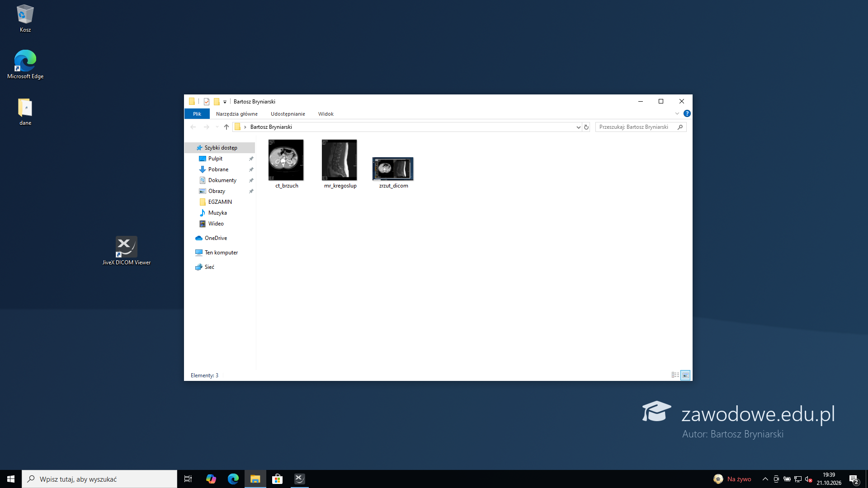The image size is (868, 488).
Task: Launch Microsoft Edge from the desktop
Action: 25,65
